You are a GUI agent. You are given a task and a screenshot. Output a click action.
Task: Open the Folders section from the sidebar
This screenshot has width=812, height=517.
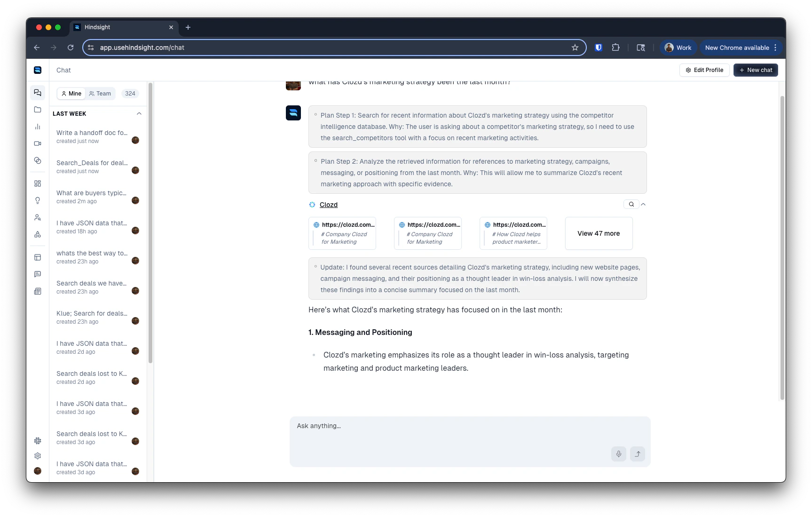(38, 110)
